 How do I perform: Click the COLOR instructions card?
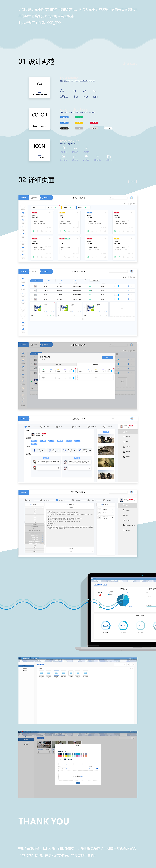click(x=39, y=119)
